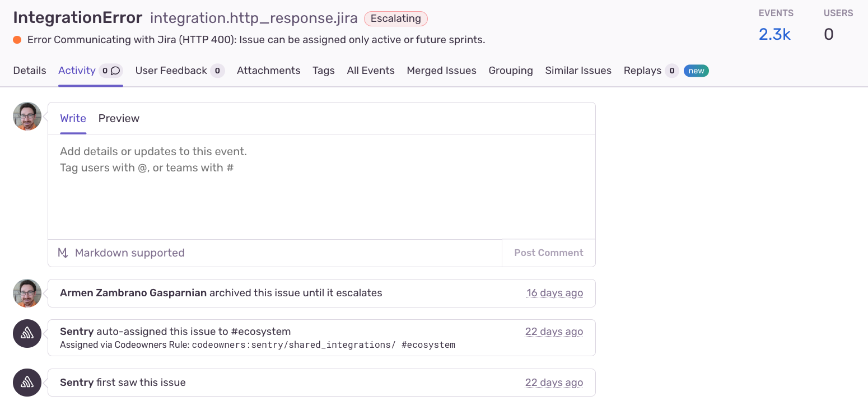The image size is (868, 410).
Task: Open the Grouping tab
Action: [x=510, y=71]
